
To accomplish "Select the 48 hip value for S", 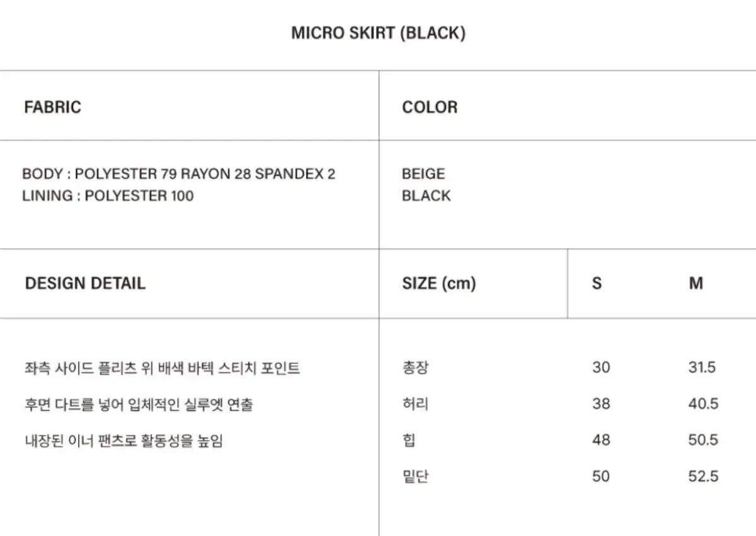I will pyautogui.click(x=601, y=440).
